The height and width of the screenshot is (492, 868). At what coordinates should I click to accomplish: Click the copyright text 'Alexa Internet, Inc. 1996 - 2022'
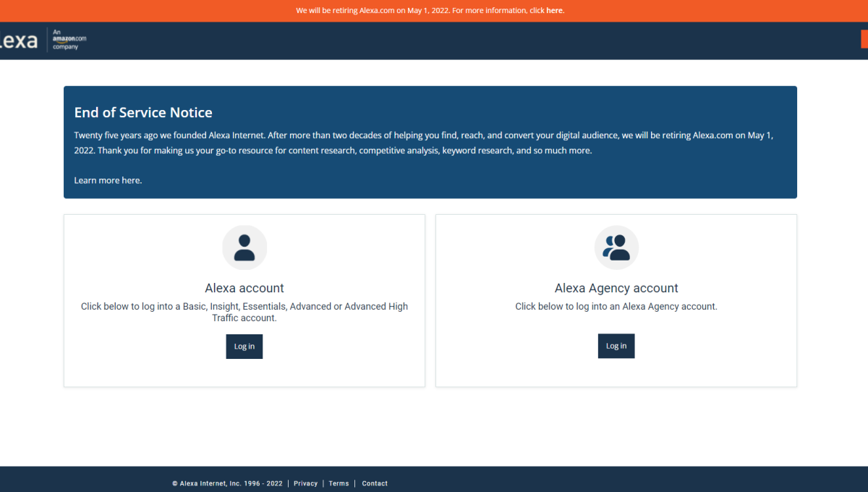point(228,483)
